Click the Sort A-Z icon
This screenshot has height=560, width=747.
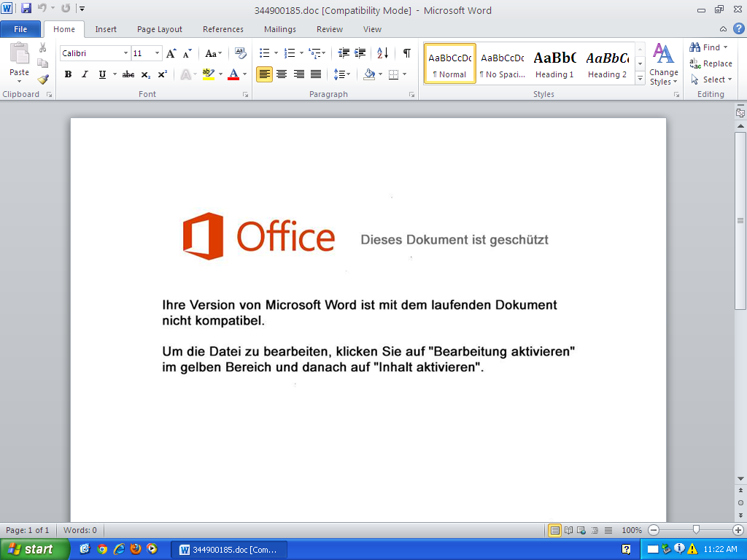coord(382,52)
